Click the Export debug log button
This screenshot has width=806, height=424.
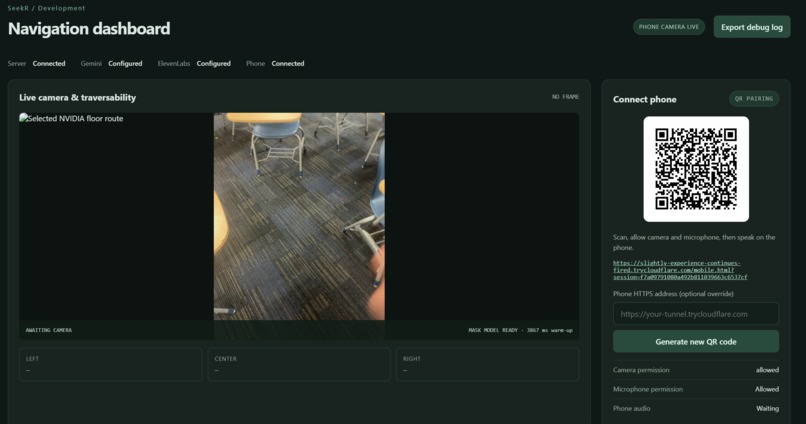(x=752, y=27)
